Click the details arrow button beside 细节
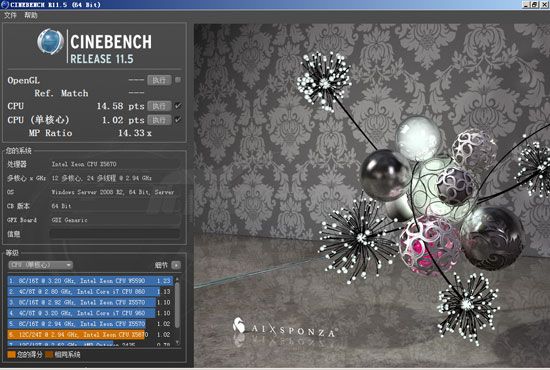This screenshot has width=550, height=370. (176, 265)
